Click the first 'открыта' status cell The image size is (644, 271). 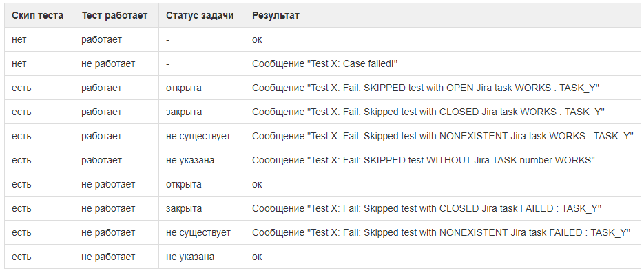184,88
